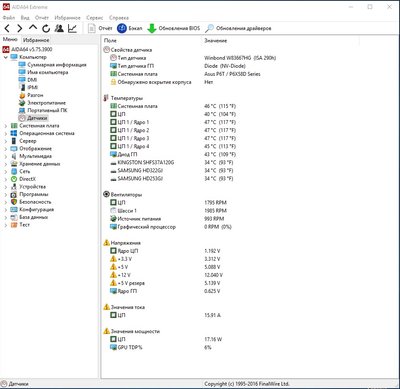The height and width of the screenshot is (389, 400).
Task: Select Суммарная информация in the tree
Action: pos(57,65)
